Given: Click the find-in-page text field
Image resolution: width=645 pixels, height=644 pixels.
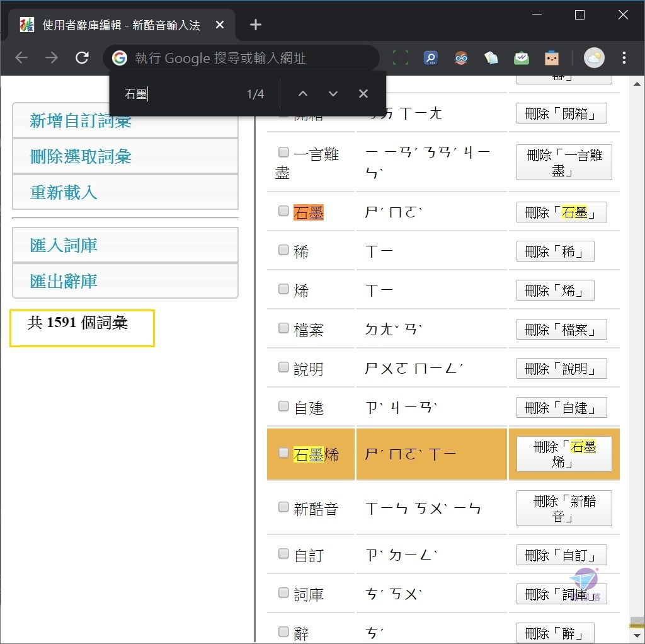Looking at the screenshot, I should (181, 95).
